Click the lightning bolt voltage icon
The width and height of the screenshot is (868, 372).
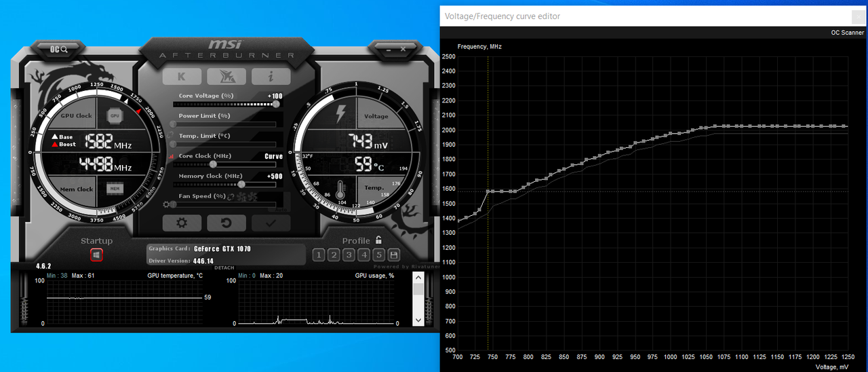pyautogui.click(x=341, y=114)
